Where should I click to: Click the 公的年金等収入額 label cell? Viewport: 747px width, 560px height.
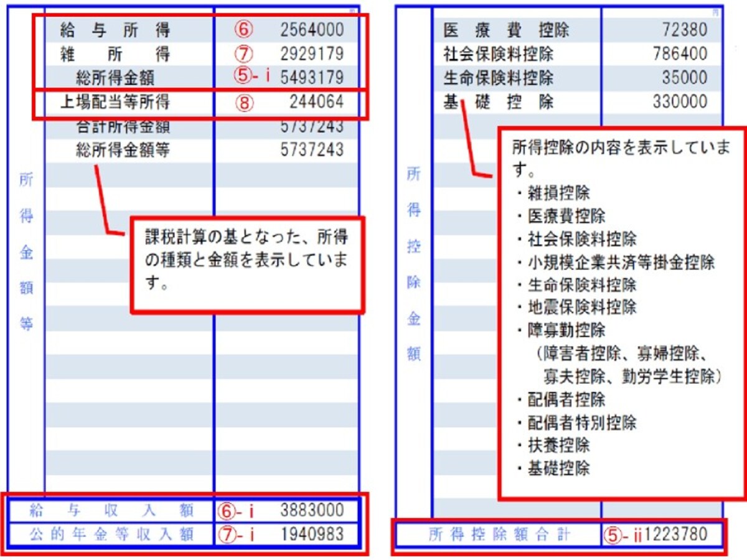click(112, 534)
